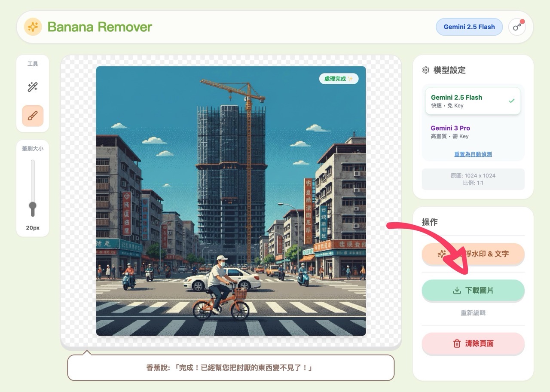The image size is (550, 392).
Task: Click the 原圖 1024 x 1024 info box
Action: tap(473, 179)
